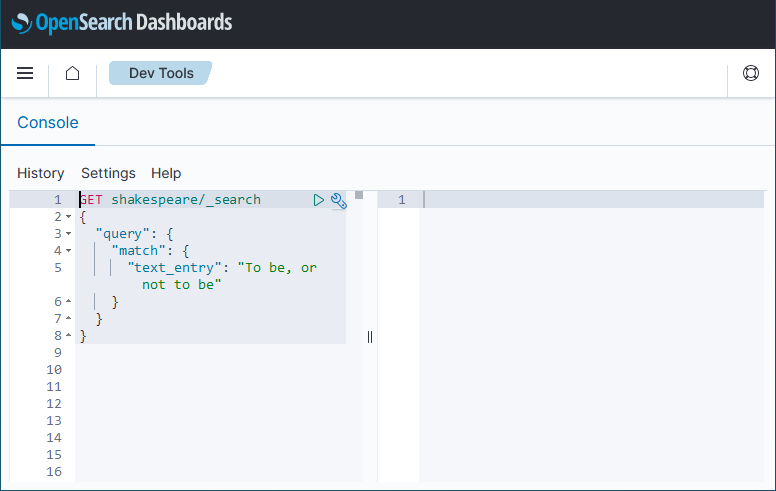The width and height of the screenshot is (776, 491).
Task: Click the "text_entry" key on line 5
Action: pyautogui.click(x=175, y=268)
